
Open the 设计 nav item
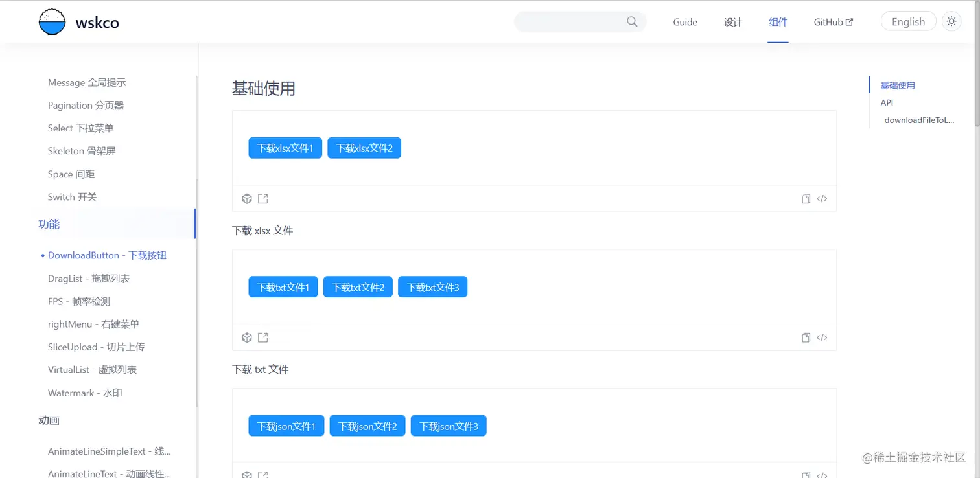pyautogui.click(x=733, y=22)
